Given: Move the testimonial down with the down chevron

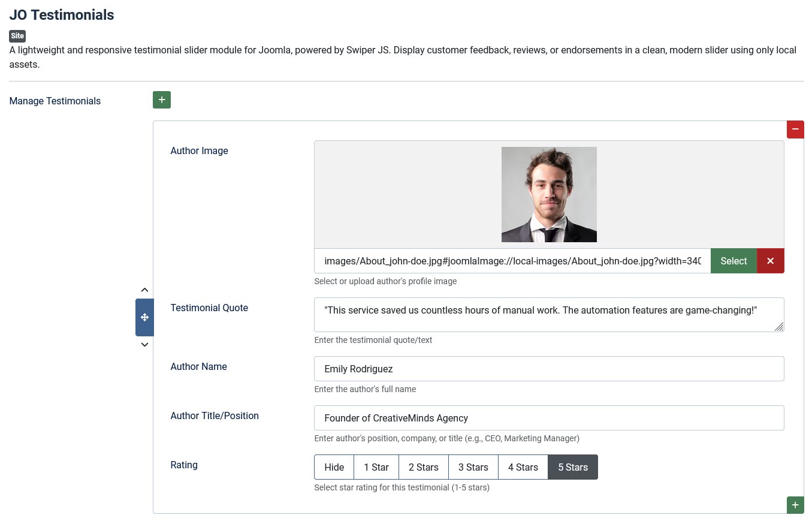Looking at the screenshot, I should (144, 345).
